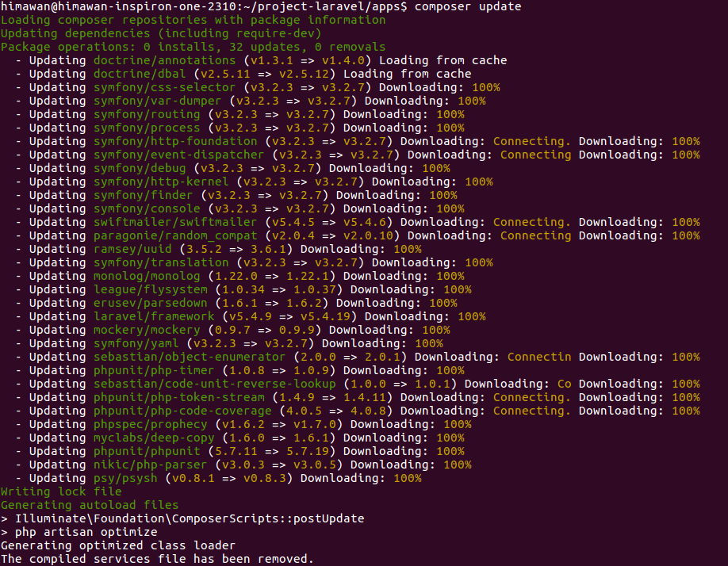Select package name 'sebastian/code-unit-reverse-lookup'
Image resolution: width=728 pixels, height=566 pixels.
point(214,384)
